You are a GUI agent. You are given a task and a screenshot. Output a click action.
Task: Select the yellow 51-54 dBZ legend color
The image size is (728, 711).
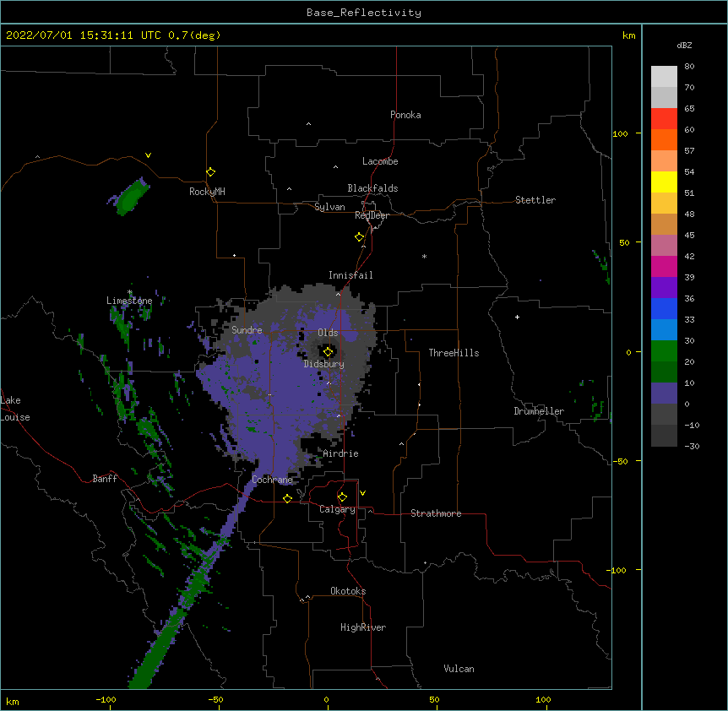[x=664, y=182]
